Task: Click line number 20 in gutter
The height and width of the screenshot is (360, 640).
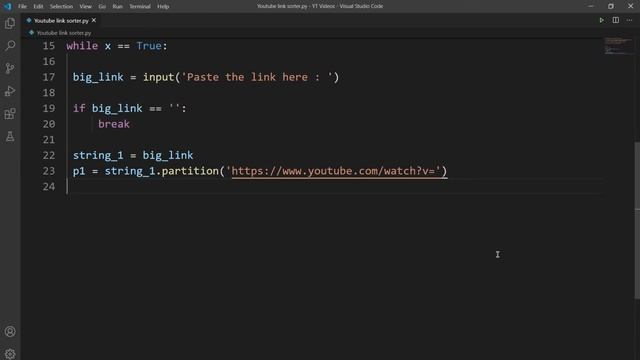Action: [x=49, y=124]
